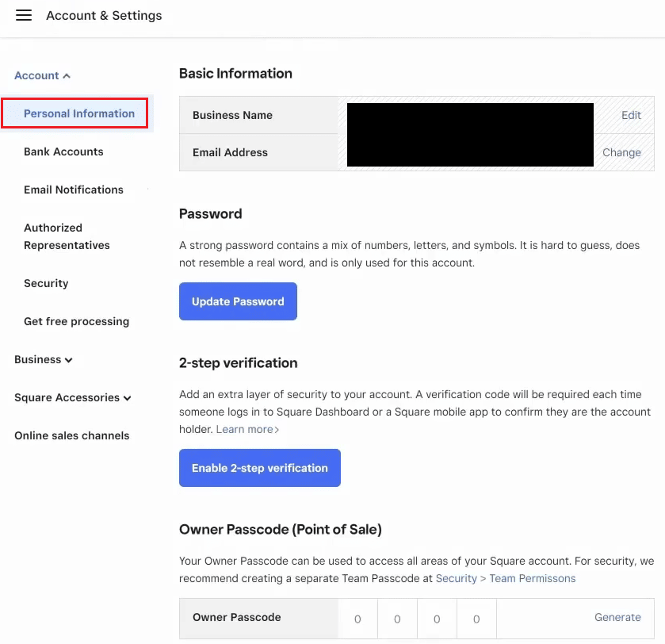The image size is (665, 644).
Task: Click the second Owner Passcode digit box
Action: click(397, 619)
